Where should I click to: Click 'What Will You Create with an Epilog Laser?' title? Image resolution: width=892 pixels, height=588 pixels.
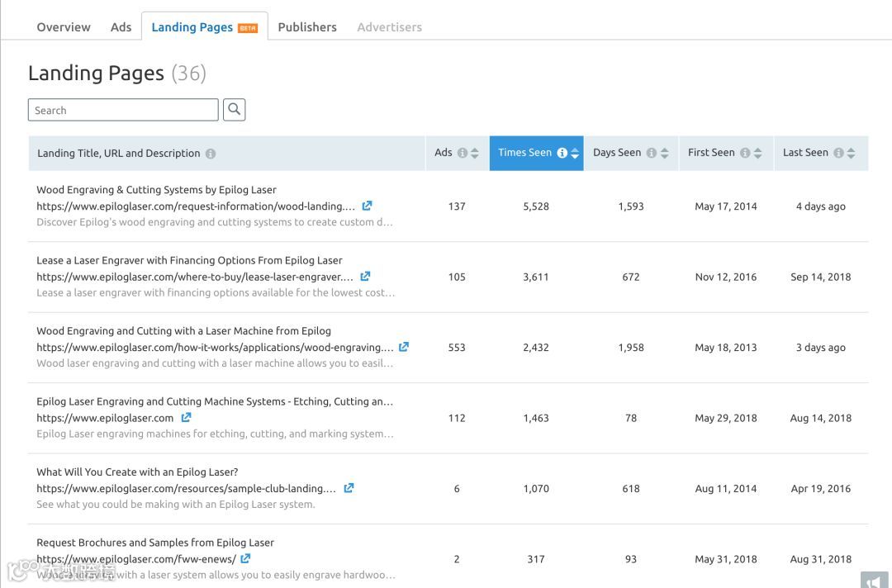coord(137,472)
